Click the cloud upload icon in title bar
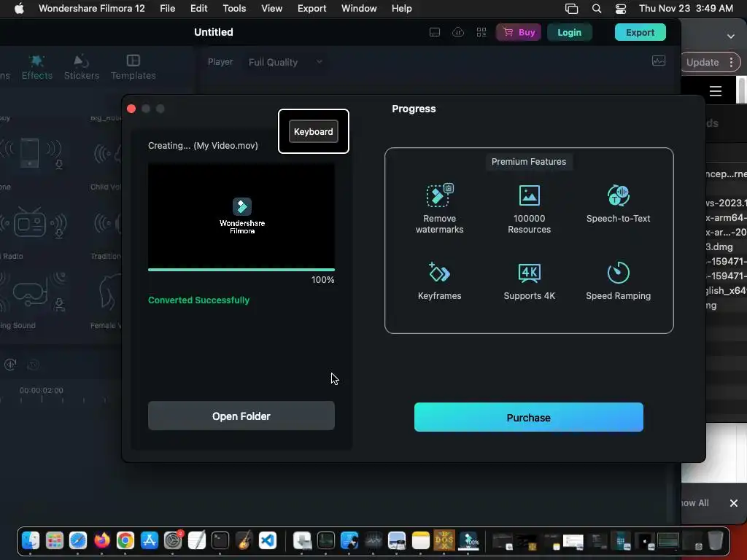Viewport: 747px width, 560px height. click(x=458, y=32)
